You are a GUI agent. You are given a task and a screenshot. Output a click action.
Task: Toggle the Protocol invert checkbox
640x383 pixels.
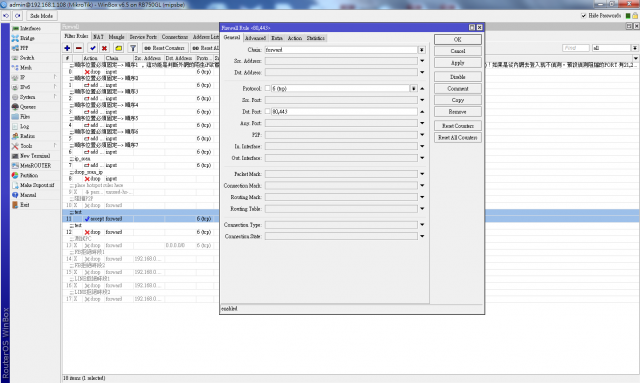tap(267, 88)
